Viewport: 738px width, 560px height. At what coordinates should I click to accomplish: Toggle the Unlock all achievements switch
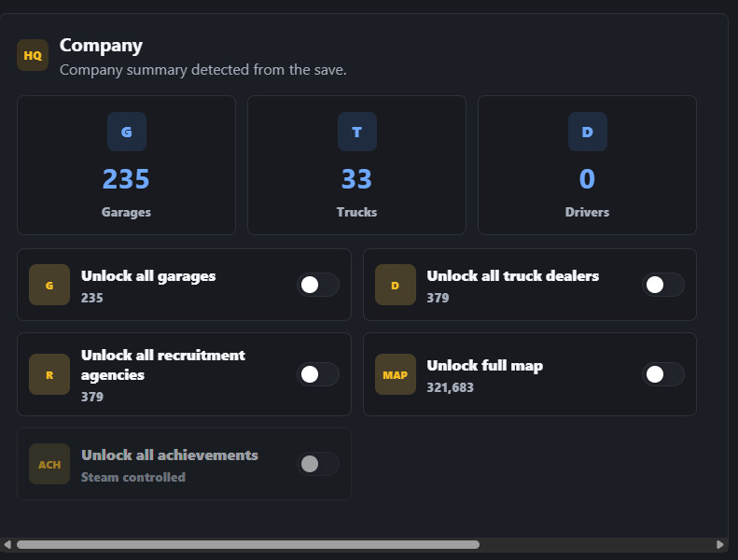318,464
